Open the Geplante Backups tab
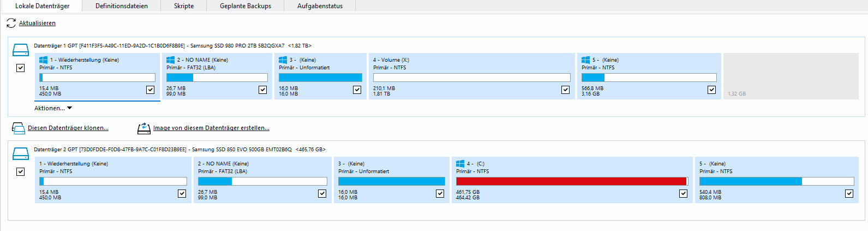The height and width of the screenshot is (231, 868). click(246, 6)
